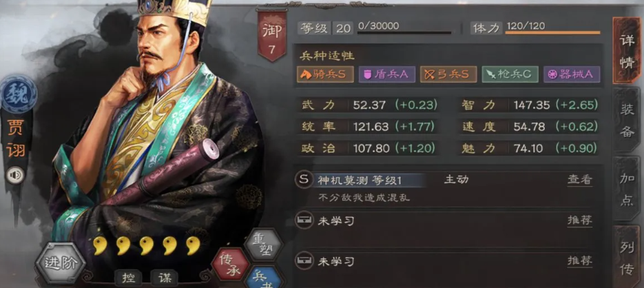Screen dimensions: 644x288
Task: Switch to the 详情 tab
Action: [x=626, y=50]
